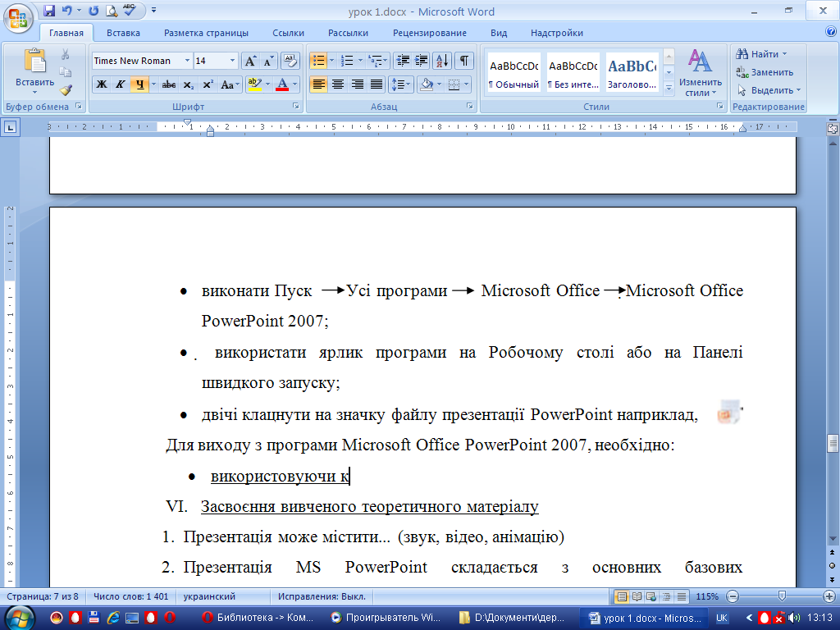Switch to web layout view
The image size is (840, 630).
pyautogui.click(x=651, y=596)
